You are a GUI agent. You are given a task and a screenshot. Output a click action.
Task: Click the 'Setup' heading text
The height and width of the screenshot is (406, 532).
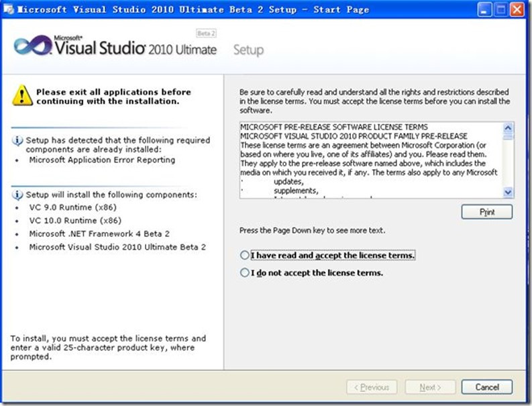(x=248, y=50)
